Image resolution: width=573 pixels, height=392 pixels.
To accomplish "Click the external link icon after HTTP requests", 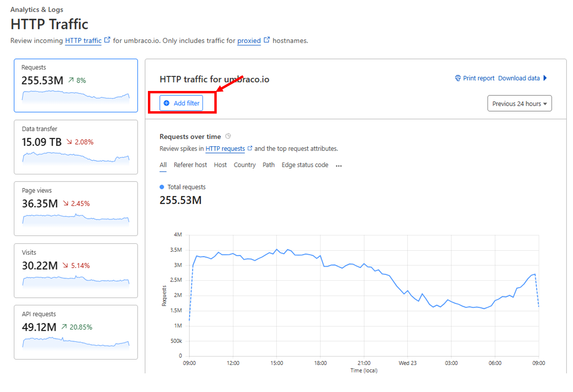I will (250, 148).
